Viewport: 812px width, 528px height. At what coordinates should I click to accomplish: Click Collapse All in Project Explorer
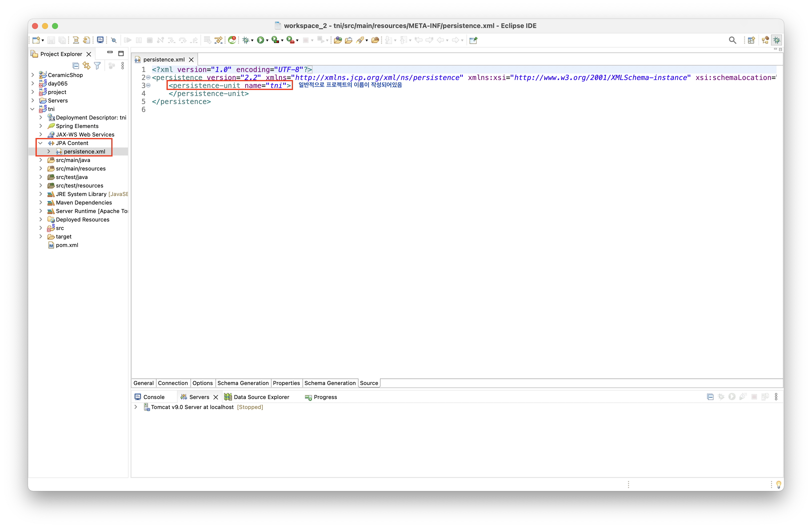coord(76,65)
